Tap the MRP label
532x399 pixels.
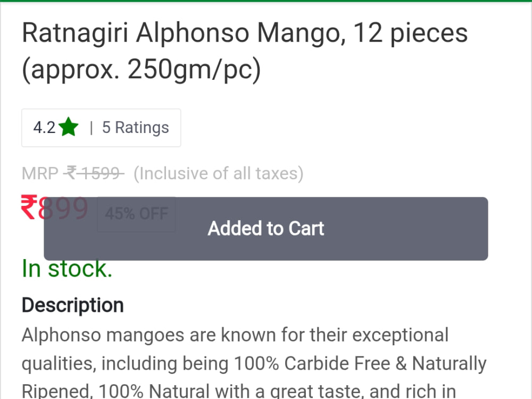coord(40,173)
